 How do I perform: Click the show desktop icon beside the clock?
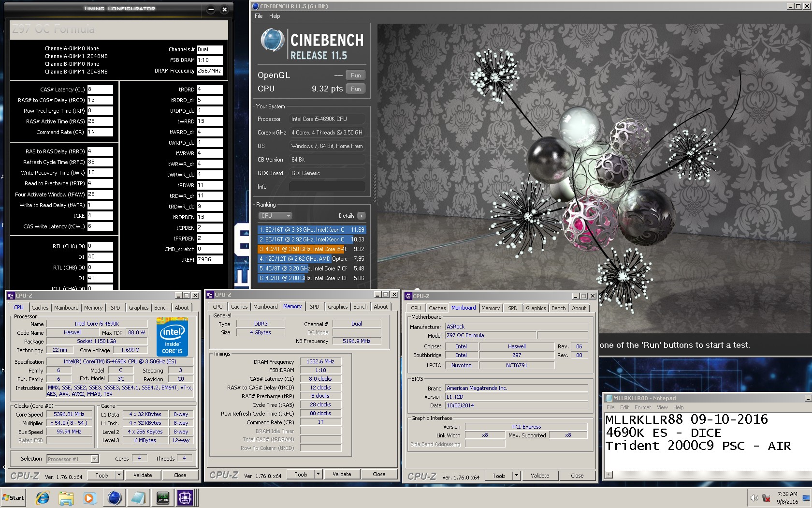(806, 498)
